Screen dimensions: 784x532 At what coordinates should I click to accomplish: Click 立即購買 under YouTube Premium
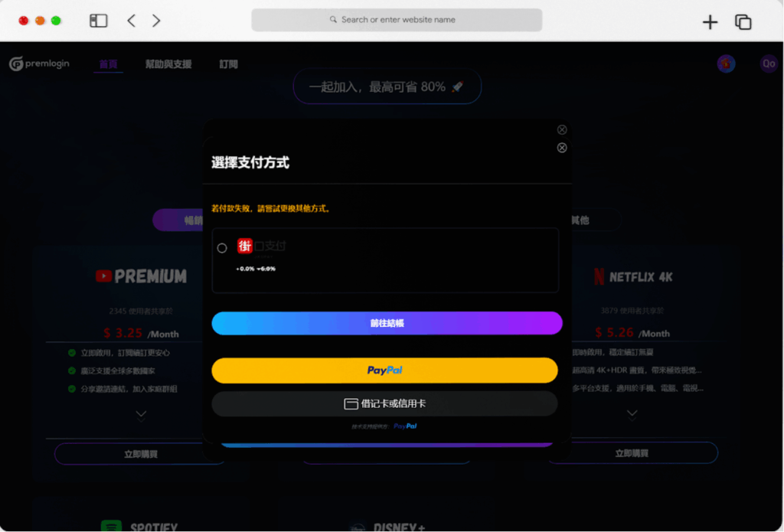pyautogui.click(x=140, y=454)
